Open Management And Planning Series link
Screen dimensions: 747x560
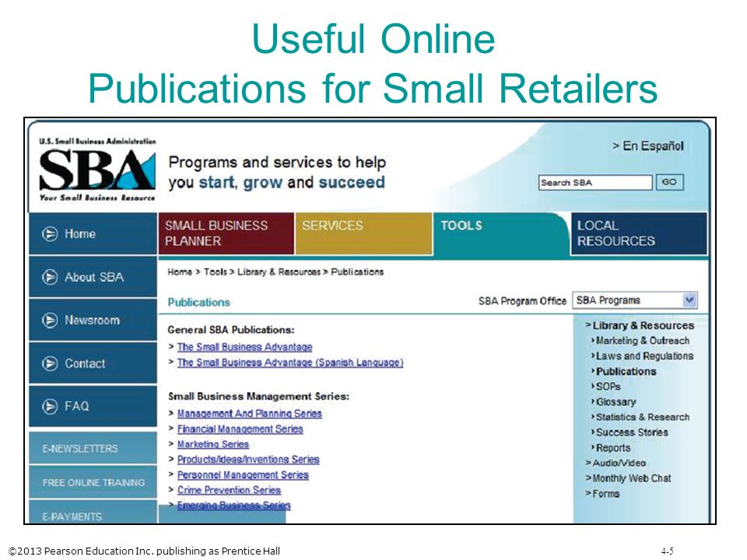(x=249, y=414)
